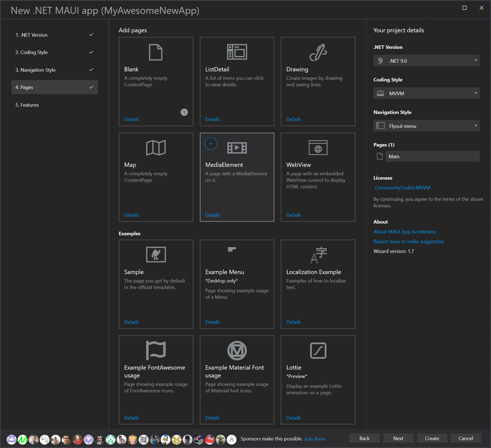This screenshot has width=491, height=448.
Task: Click the first sponsor avatar
Action: coord(11,439)
